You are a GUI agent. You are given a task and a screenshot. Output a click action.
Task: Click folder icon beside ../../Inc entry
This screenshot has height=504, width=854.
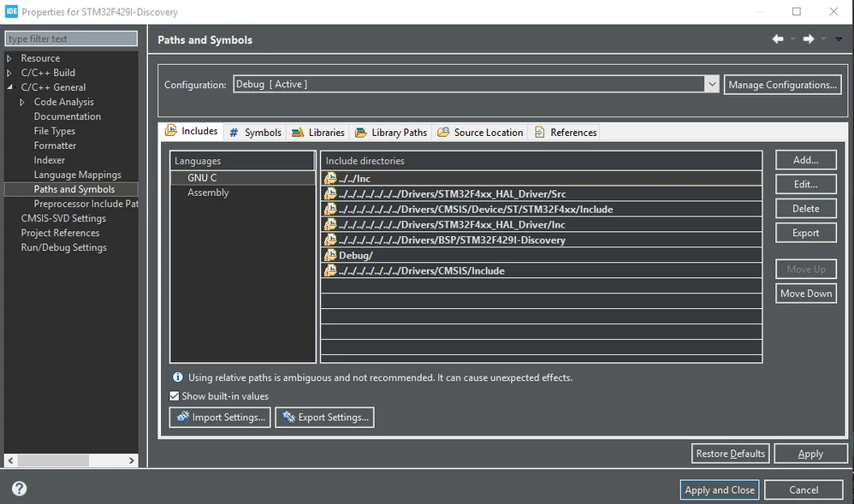pyautogui.click(x=330, y=178)
